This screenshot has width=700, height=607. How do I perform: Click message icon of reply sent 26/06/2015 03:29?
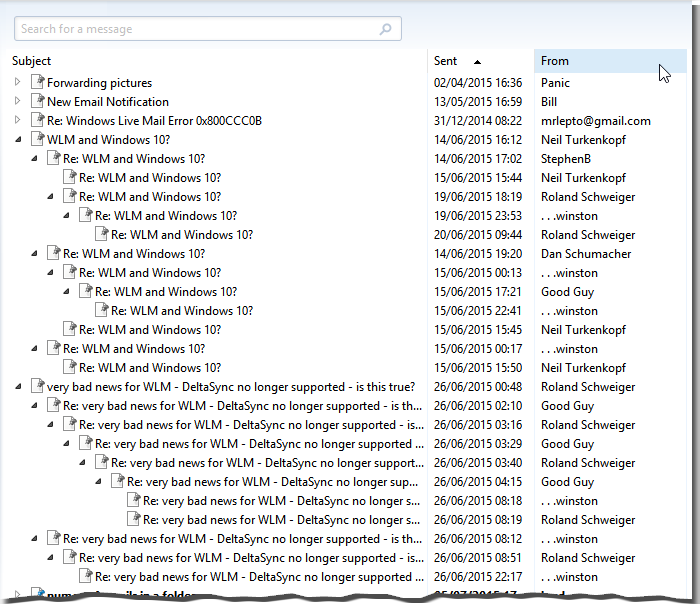(86, 443)
